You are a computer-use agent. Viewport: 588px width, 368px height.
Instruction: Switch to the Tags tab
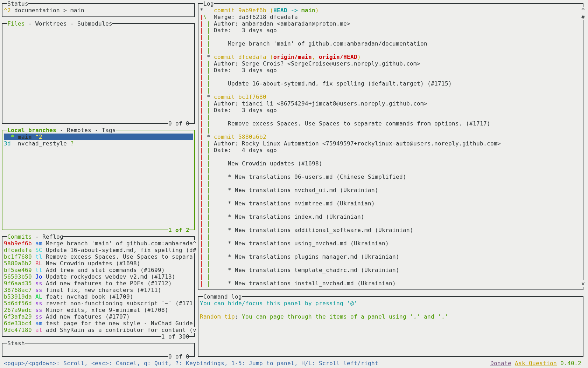click(x=108, y=130)
